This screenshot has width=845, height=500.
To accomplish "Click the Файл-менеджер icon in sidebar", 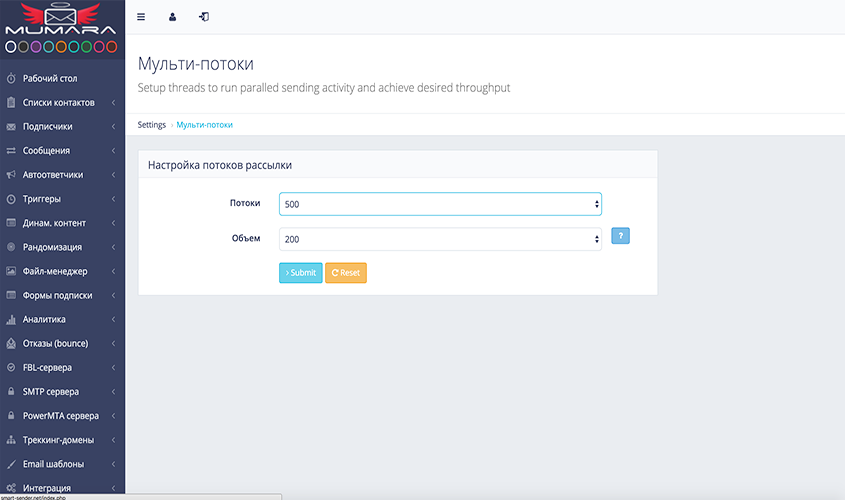I will pos(11,271).
